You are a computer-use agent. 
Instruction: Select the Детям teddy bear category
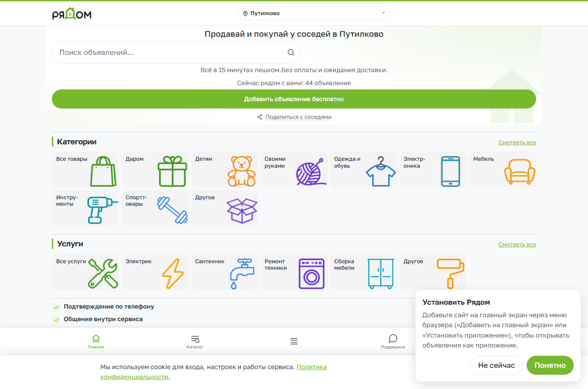coord(224,169)
